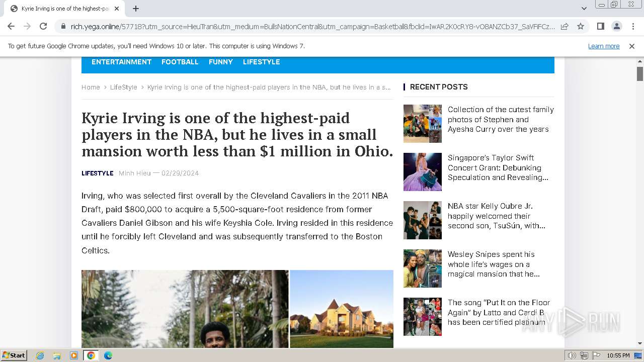Open author Minh Hieu's page
Screen dimensions: 644x362
coord(135,173)
